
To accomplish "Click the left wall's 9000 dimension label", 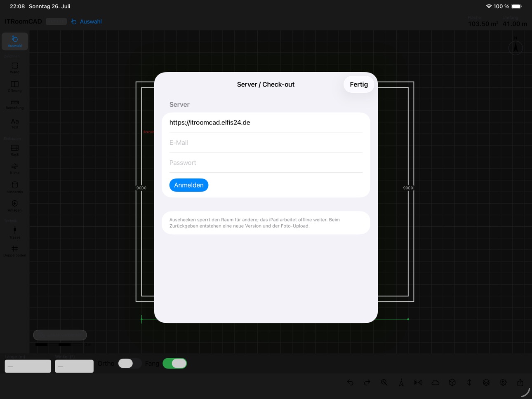I will point(141,188).
